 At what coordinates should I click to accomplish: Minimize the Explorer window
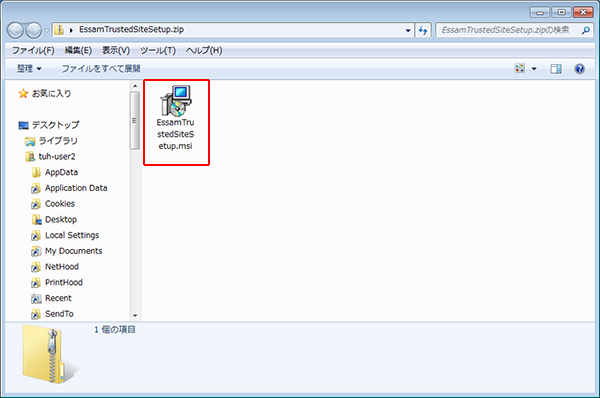540,13
